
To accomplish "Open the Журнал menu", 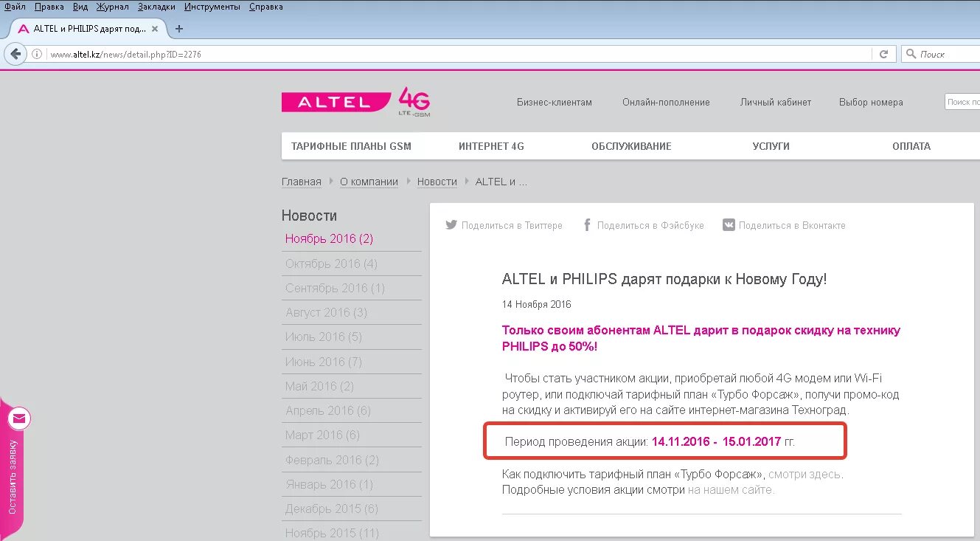I will (x=112, y=7).
